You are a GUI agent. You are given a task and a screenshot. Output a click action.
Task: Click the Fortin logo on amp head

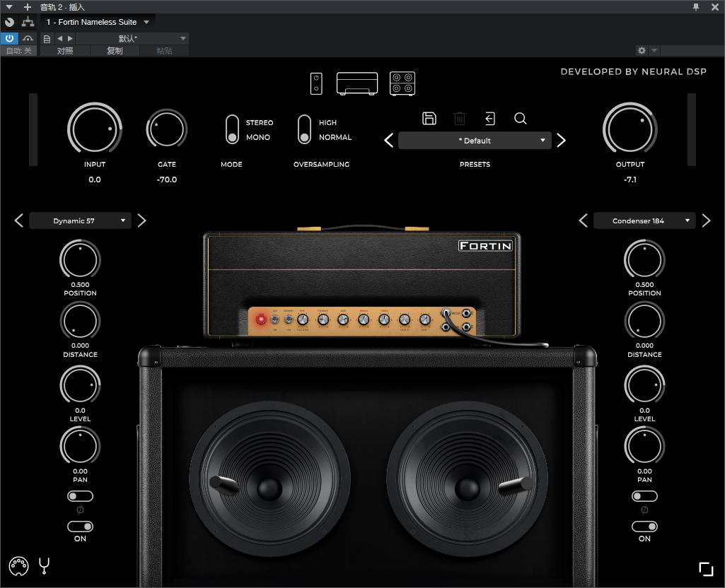click(485, 246)
